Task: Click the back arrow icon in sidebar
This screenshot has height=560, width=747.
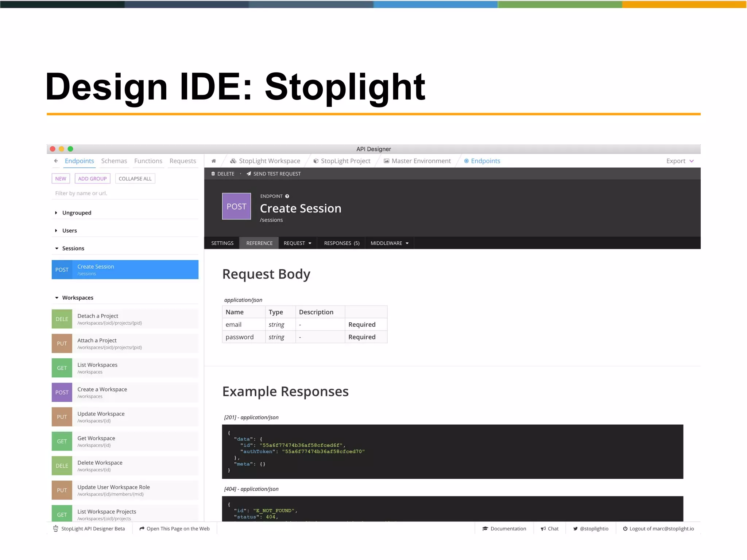Action: [56, 161]
